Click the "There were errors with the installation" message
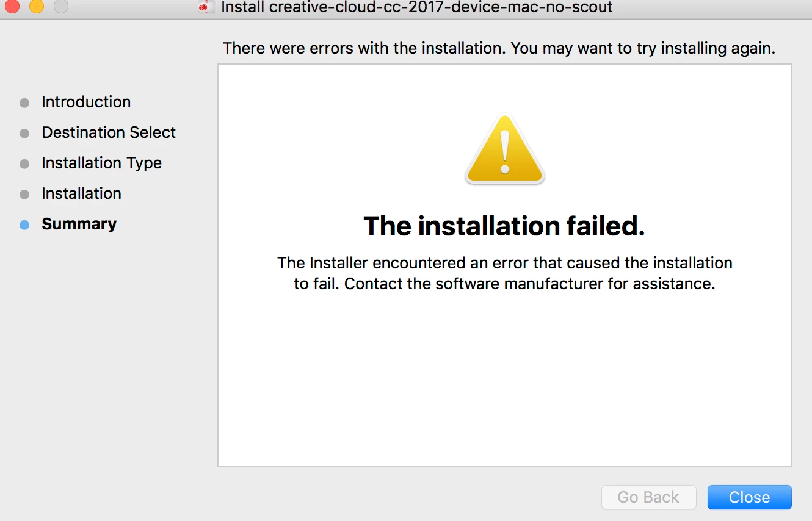Viewport: 812px width, 521px height. [499, 48]
